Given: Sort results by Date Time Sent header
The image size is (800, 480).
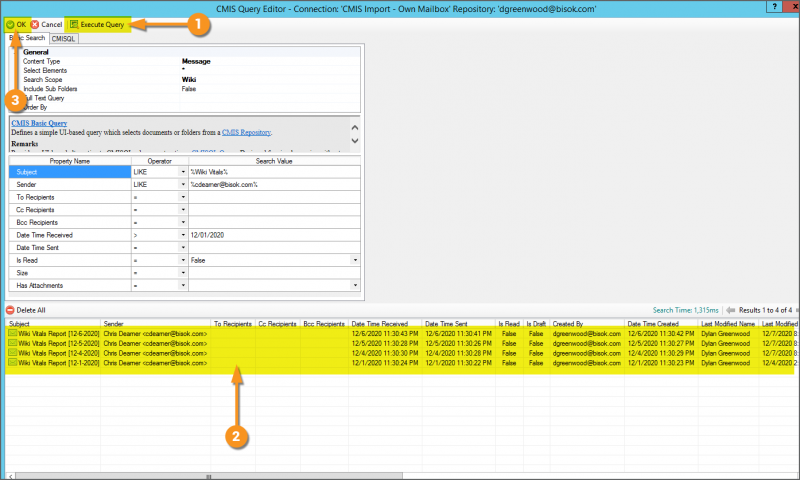Looking at the screenshot, I should click(459, 324).
